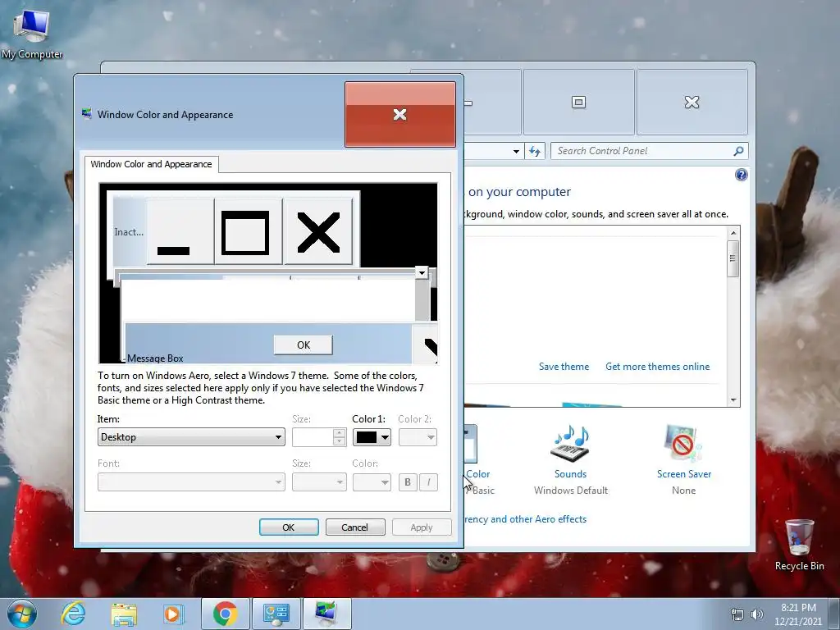Click the taskbar clock showing 8:21 PM

pyautogui.click(x=797, y=614)
